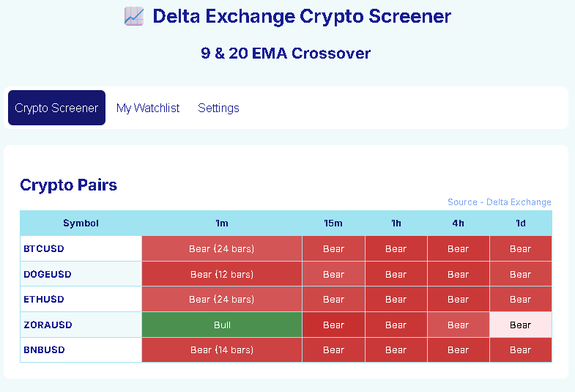
Task: Click the Symbol column header
Action: coord(81,223)
